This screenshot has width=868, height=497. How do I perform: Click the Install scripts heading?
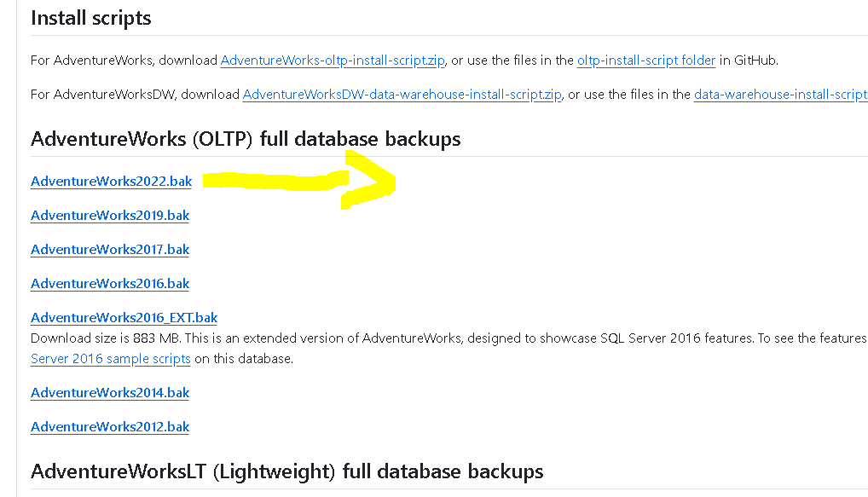91,17
